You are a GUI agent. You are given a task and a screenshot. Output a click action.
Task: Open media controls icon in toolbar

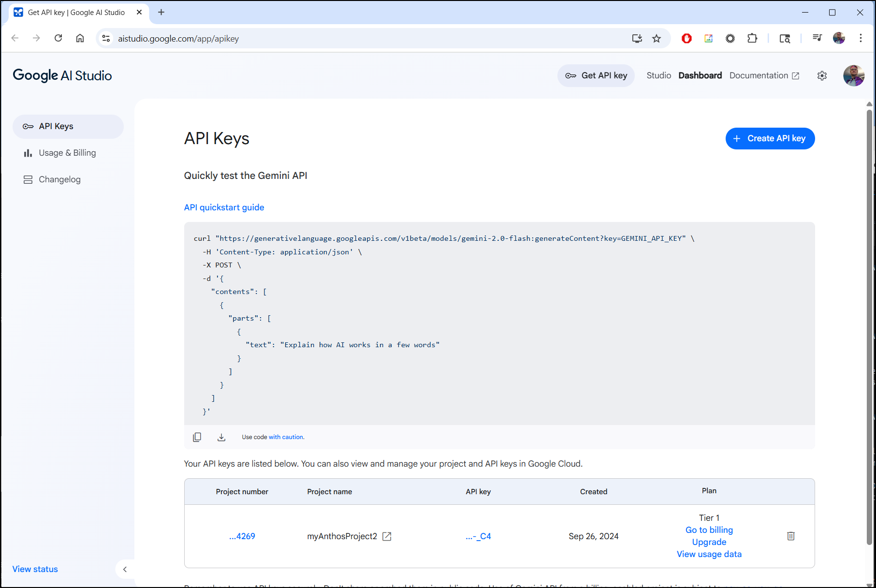[x=818, y=38]
